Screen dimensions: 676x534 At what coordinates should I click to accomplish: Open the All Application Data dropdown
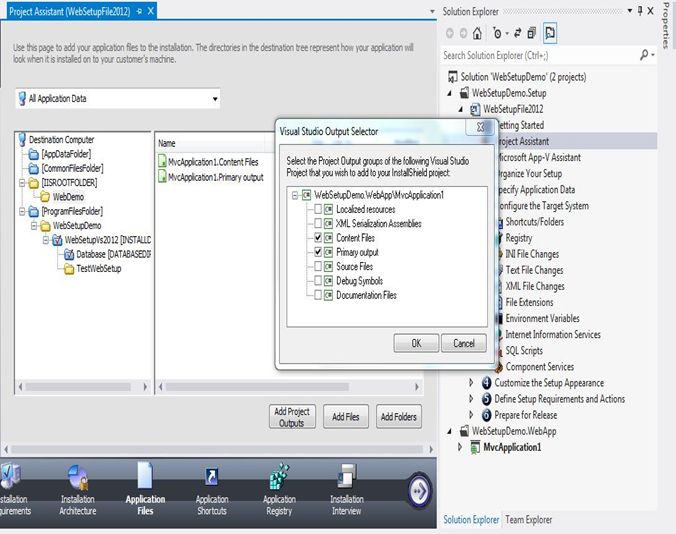pyautogui.click(x=215, y=99)
